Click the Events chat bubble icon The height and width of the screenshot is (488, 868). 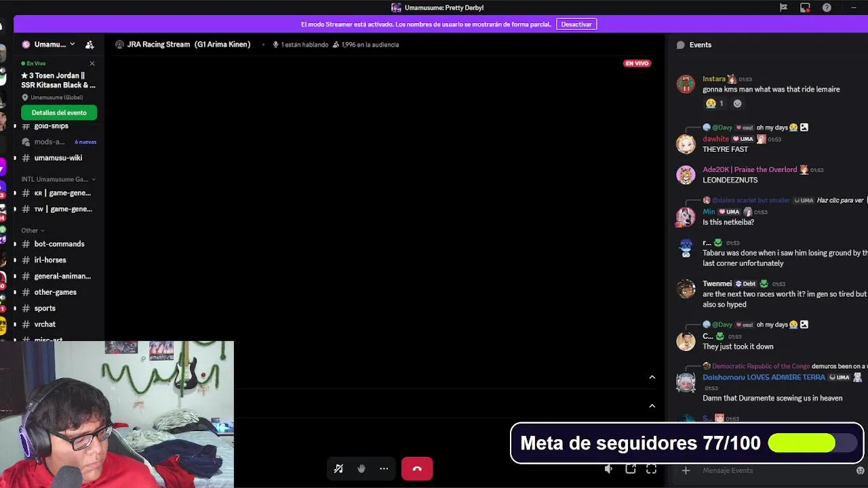pyautogui.click(x=680, y=45)
